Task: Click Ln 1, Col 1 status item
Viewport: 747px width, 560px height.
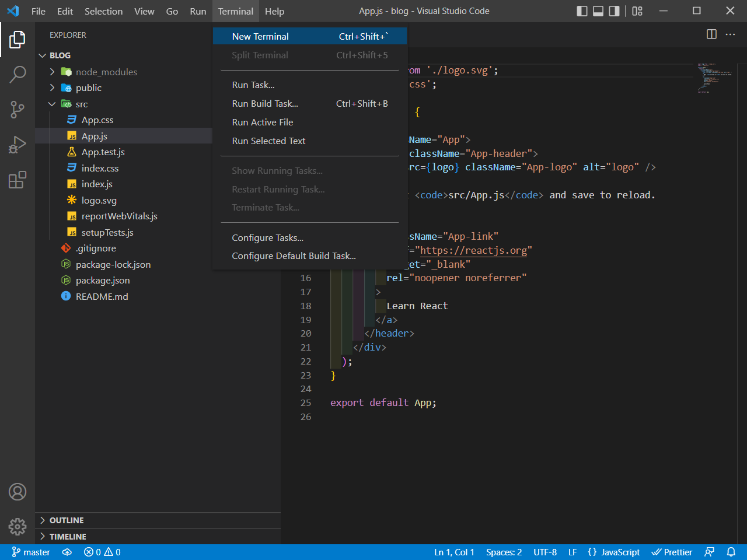Action: click(x=454, y=552)
